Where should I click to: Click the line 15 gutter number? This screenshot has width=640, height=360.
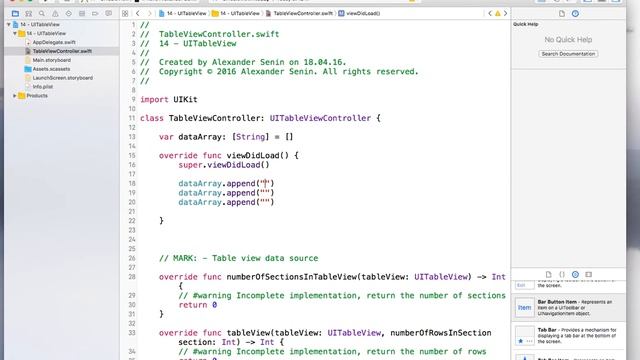[x=131, y=156]
